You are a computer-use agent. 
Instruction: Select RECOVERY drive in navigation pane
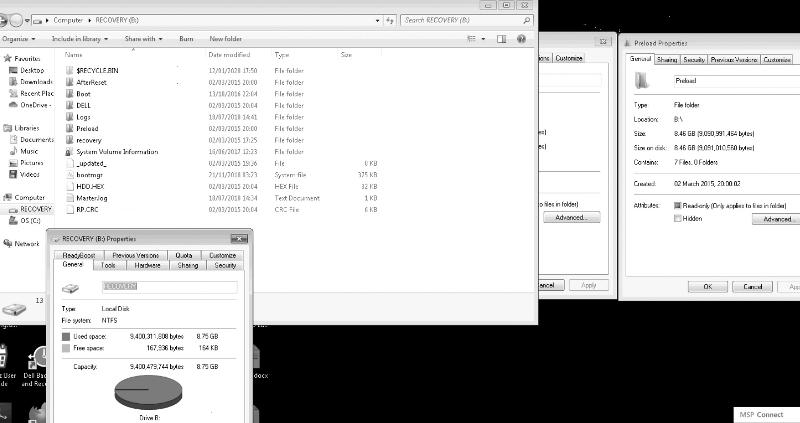point(31,209)
